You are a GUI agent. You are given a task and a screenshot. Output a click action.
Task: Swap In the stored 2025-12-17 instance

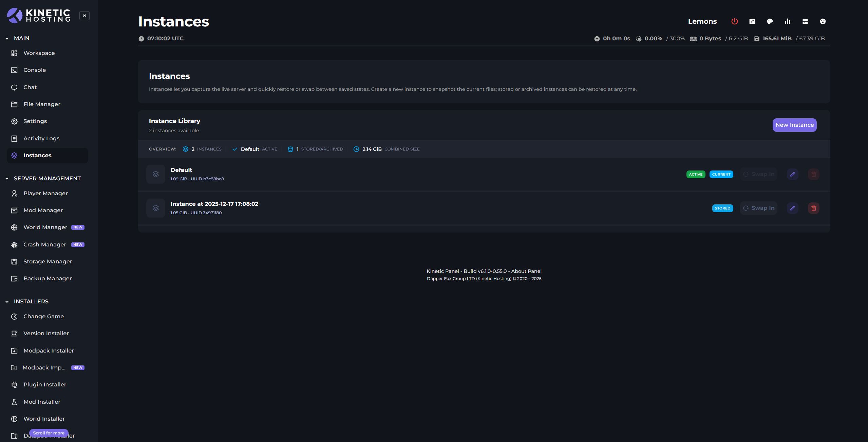[758, 208]
